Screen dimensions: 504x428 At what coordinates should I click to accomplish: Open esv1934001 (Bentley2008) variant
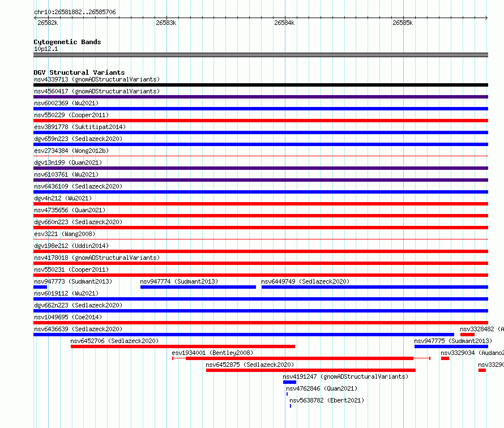pos(212,353)
